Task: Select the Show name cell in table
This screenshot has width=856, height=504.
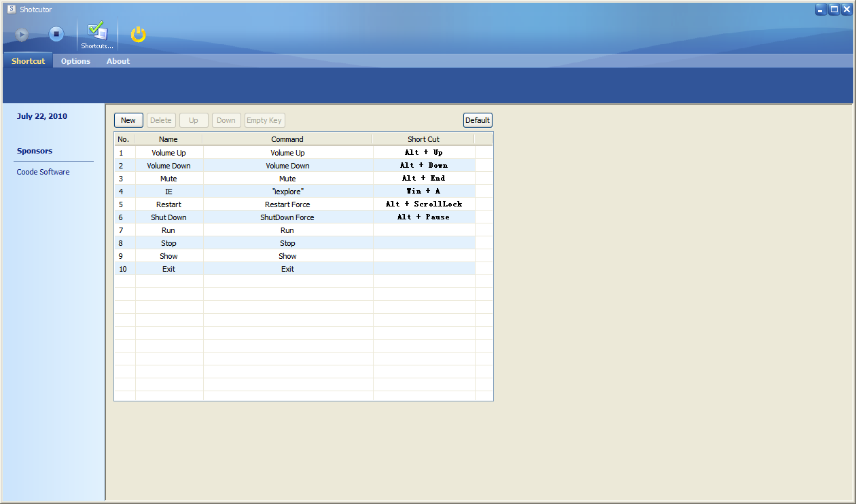Action: 169,256
